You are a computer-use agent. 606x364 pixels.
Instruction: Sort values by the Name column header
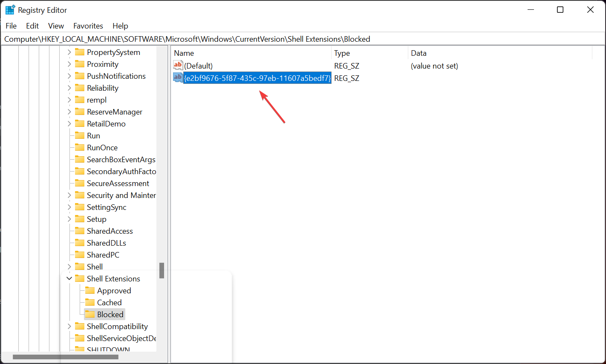(183, 53)
